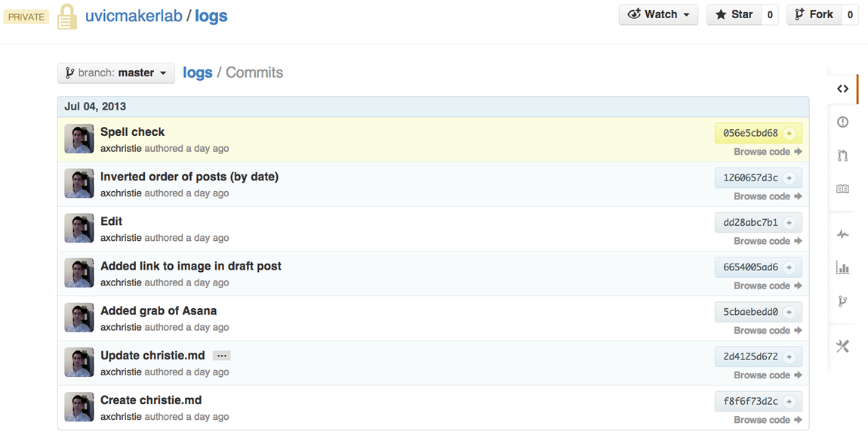
Task: Open the Issues icon in sidebar
Action: point(842,122)
